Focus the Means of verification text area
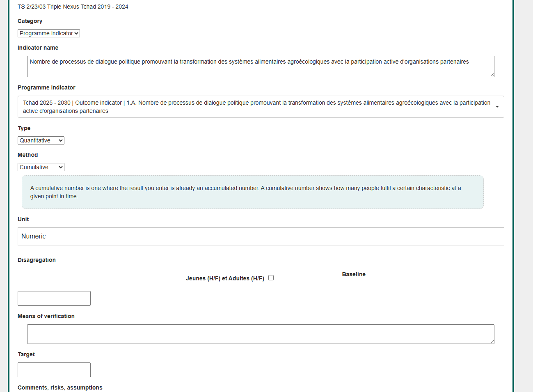 [260, 334]
